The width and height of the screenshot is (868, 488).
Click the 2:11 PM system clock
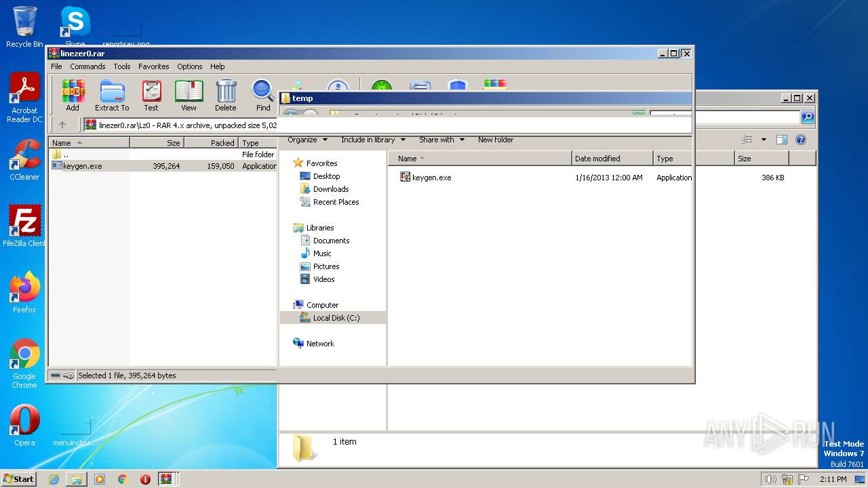coord(833,479)
